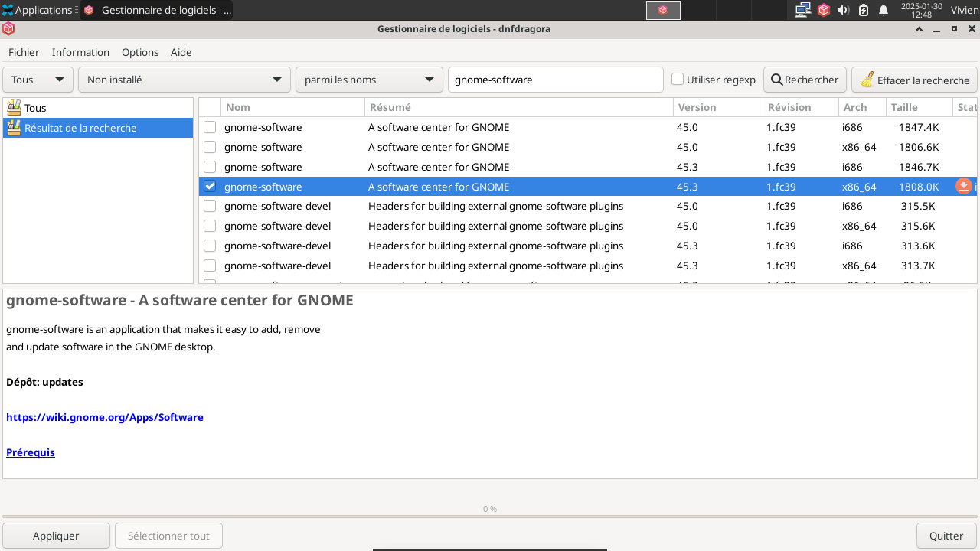Sort by the Résumé column header
The width and height of the screenshot is (980, 551).
click(x=519, y=107)
